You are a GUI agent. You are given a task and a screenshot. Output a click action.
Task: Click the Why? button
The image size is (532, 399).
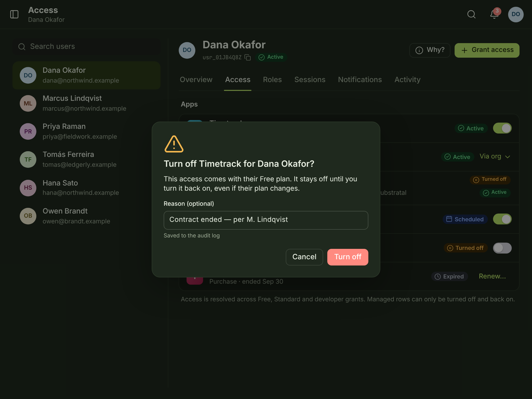pyautogui.click(x=430, y=50)
